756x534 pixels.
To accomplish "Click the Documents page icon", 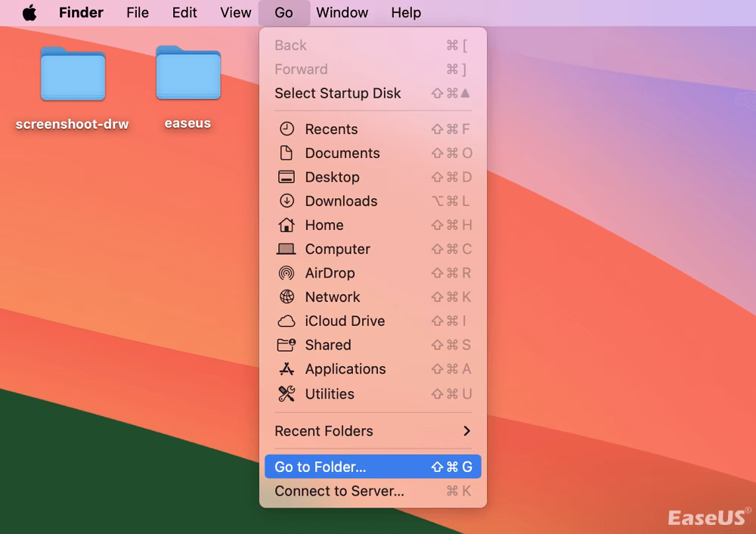I will click(287, 153).
